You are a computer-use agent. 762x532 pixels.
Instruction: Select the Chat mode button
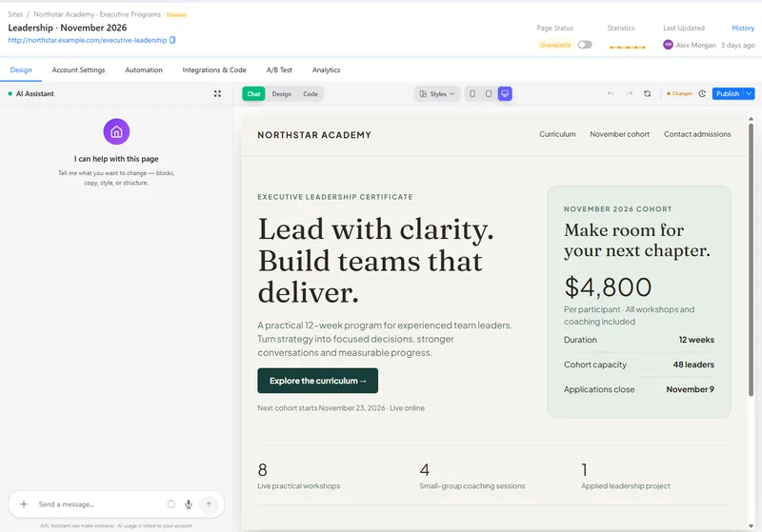coord(253,93)
